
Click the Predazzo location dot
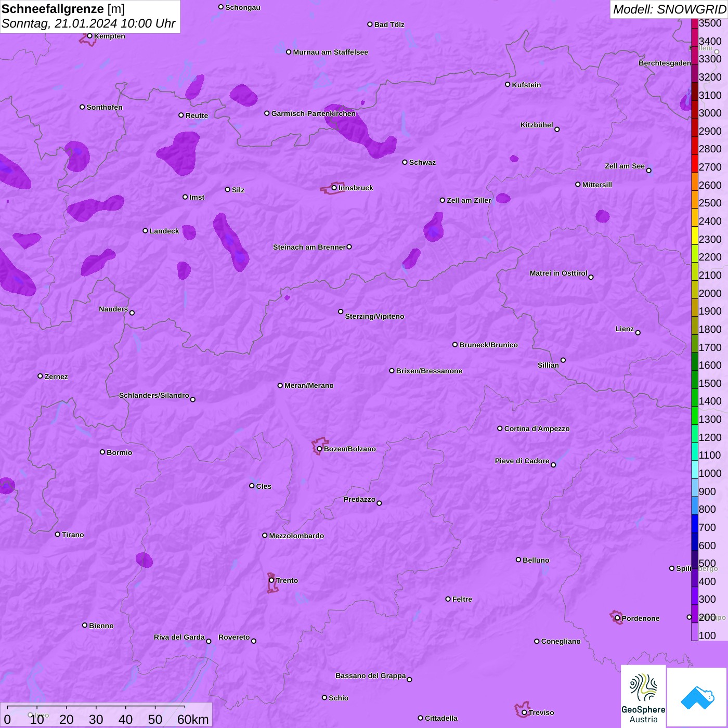379,503
